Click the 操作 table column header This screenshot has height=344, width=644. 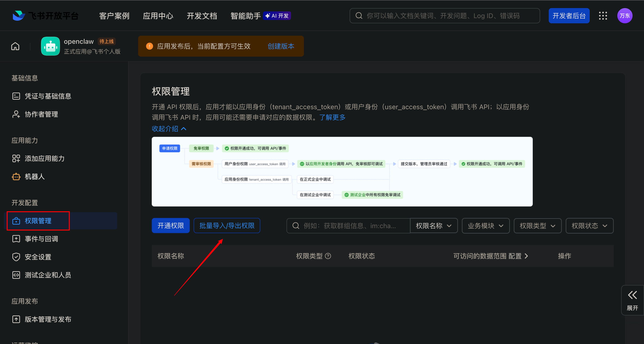564,256
